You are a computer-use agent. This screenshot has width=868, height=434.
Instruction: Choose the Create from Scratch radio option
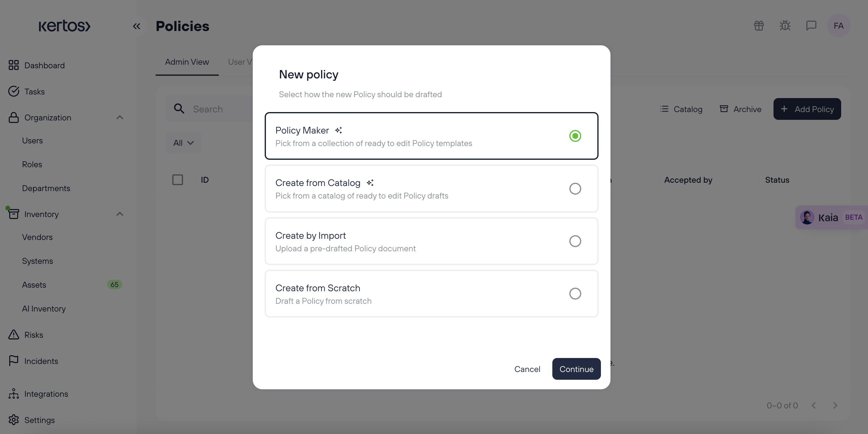(x=575, y=294)
